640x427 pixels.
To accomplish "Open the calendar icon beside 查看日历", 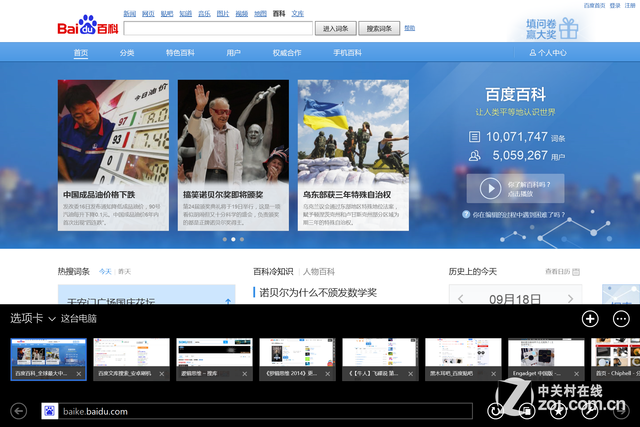I will point(576,272).
